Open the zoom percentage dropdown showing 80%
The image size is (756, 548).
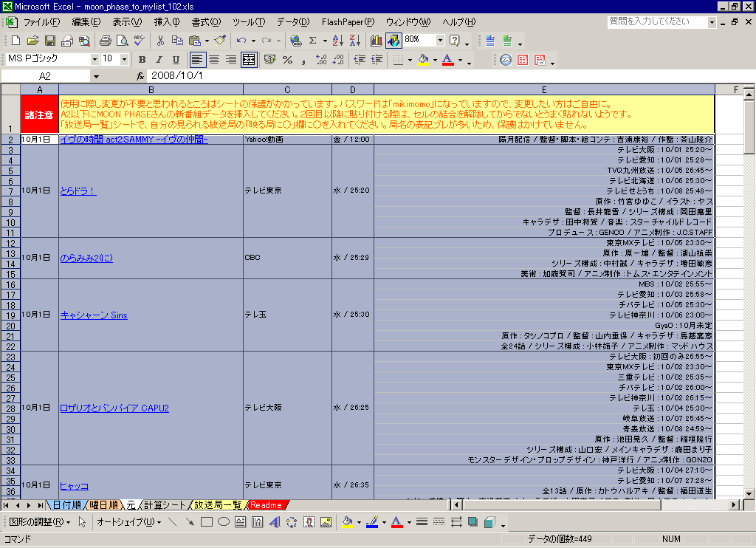pos(441,40)
